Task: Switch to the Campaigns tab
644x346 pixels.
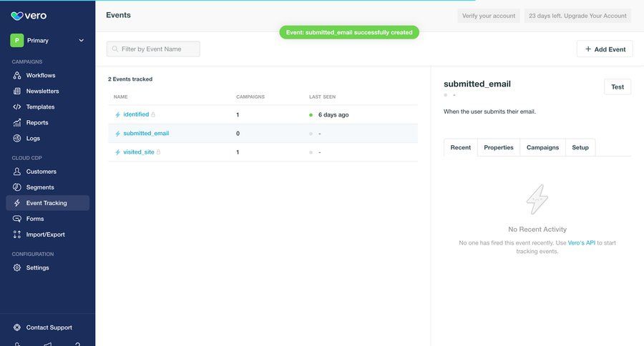Action: pyautogui.click(x=542, y=147)
